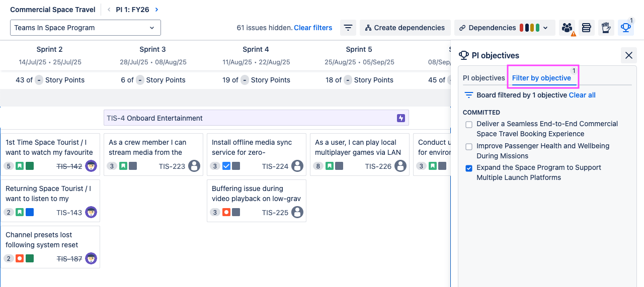The image size is (644, 287).
Task: Select the Filter by objective tab
Action: point(541,78)
